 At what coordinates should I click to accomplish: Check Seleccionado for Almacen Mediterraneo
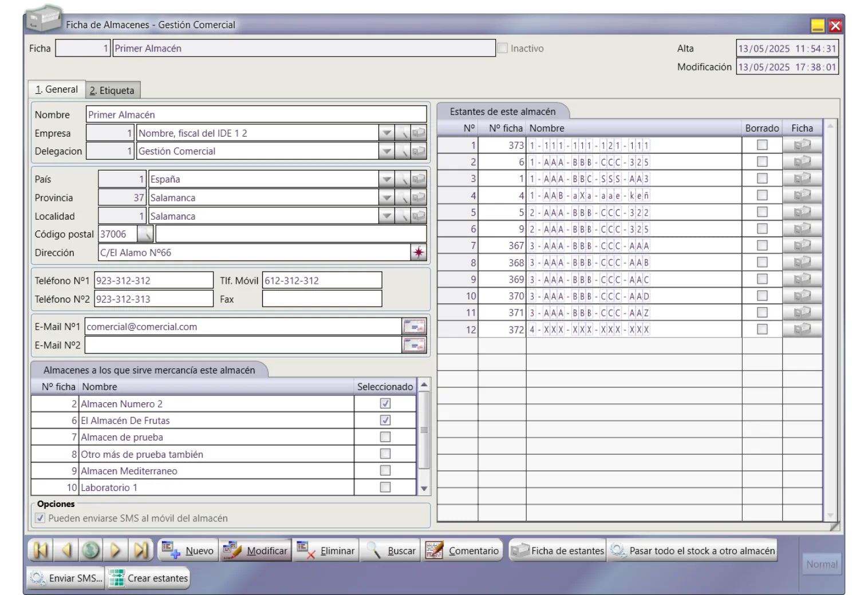click(x=385, y=470)
